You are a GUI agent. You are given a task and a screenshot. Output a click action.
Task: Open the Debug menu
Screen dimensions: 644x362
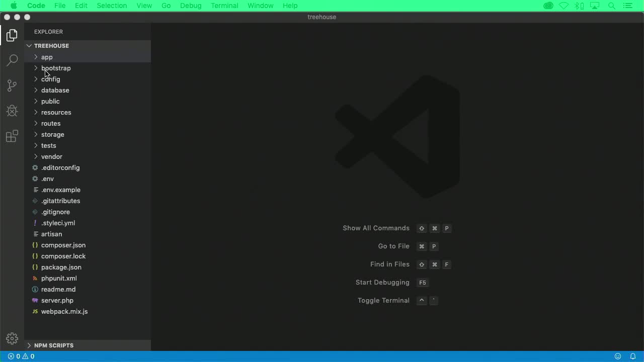pyautogui.click(x=191, y=6)
